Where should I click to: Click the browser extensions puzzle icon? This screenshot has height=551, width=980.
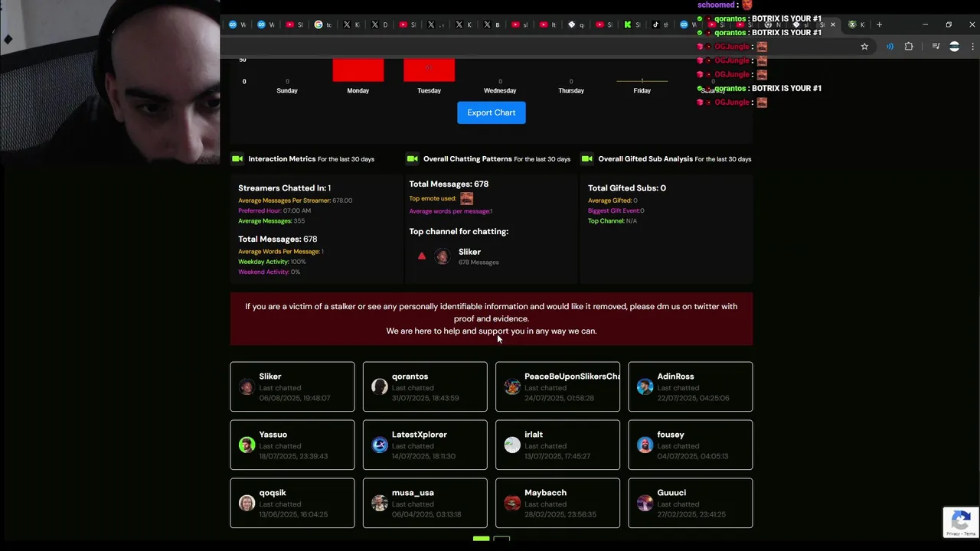click(909, 47)
